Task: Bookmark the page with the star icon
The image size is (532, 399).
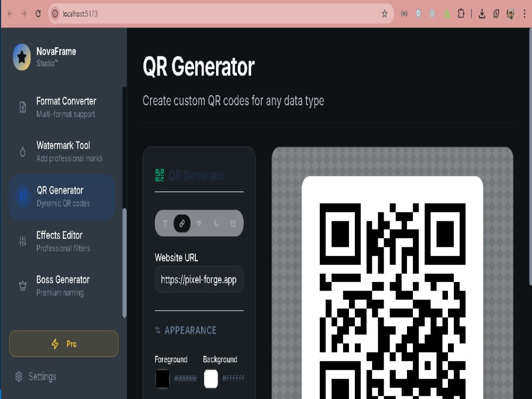Action: [385, 14]
